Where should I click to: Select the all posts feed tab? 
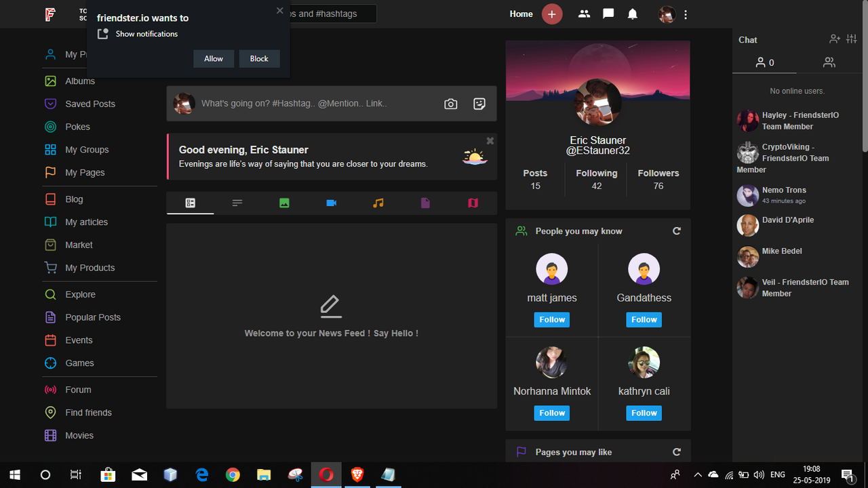pos(191,203)
